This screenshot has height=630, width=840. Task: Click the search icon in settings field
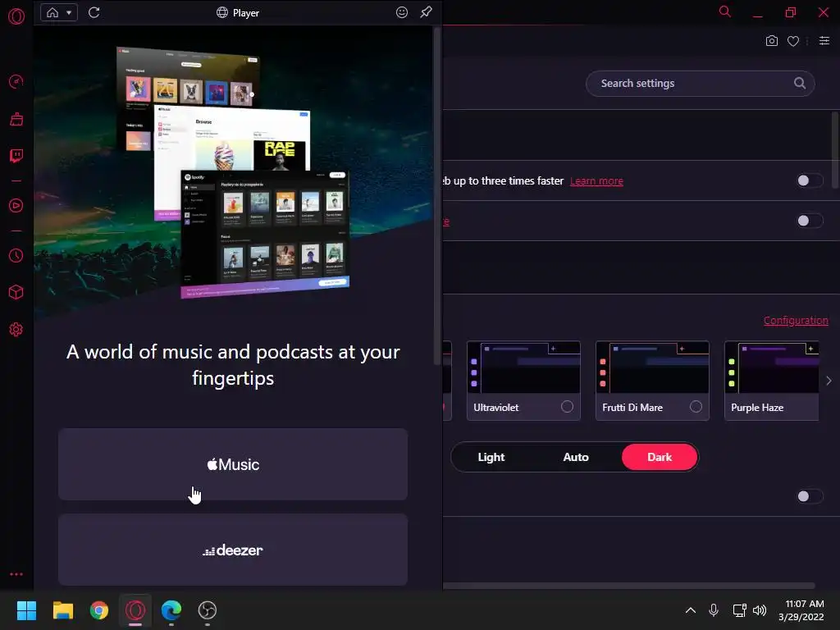tap(800, 83)
